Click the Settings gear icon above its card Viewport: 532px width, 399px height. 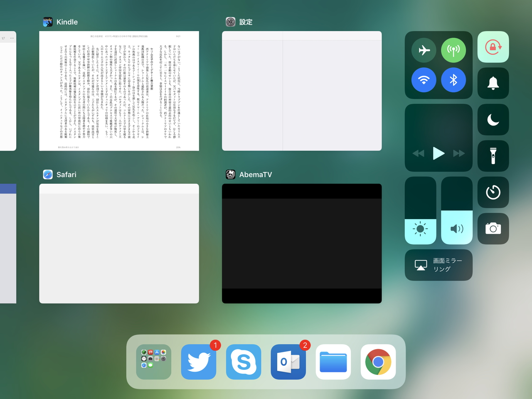(231, 22)
